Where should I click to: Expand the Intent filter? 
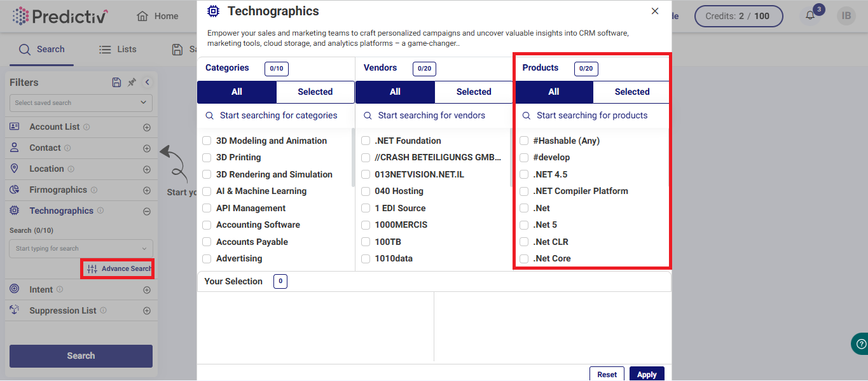pyautogui.click(x=147, y=290)
